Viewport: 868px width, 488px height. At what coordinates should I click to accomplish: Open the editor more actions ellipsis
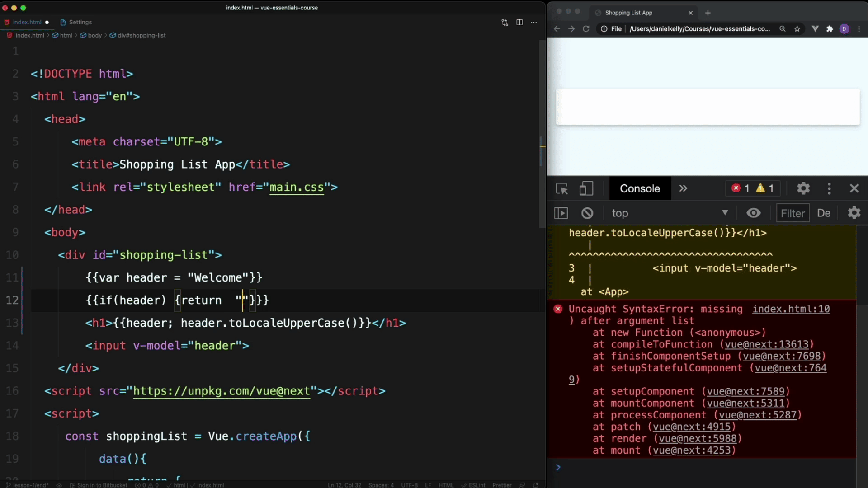pos(534,22)
